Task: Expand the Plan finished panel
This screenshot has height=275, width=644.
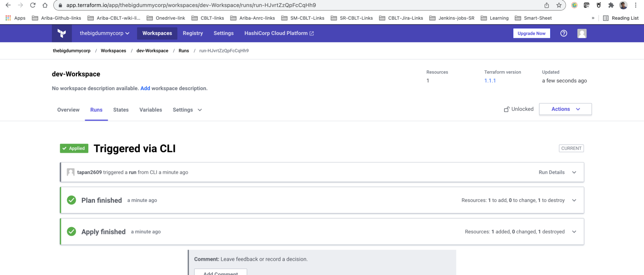Action: click(574, 201)
